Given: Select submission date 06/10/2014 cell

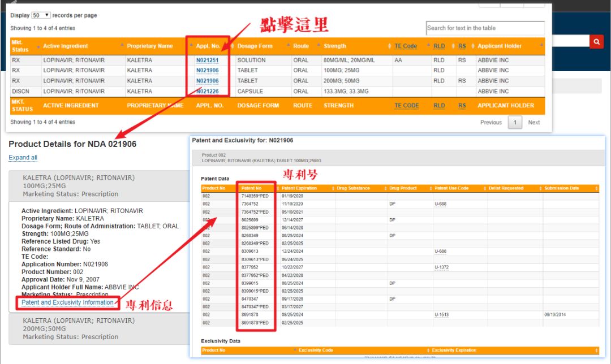Looking at the screenshot, I should point(555,315).
